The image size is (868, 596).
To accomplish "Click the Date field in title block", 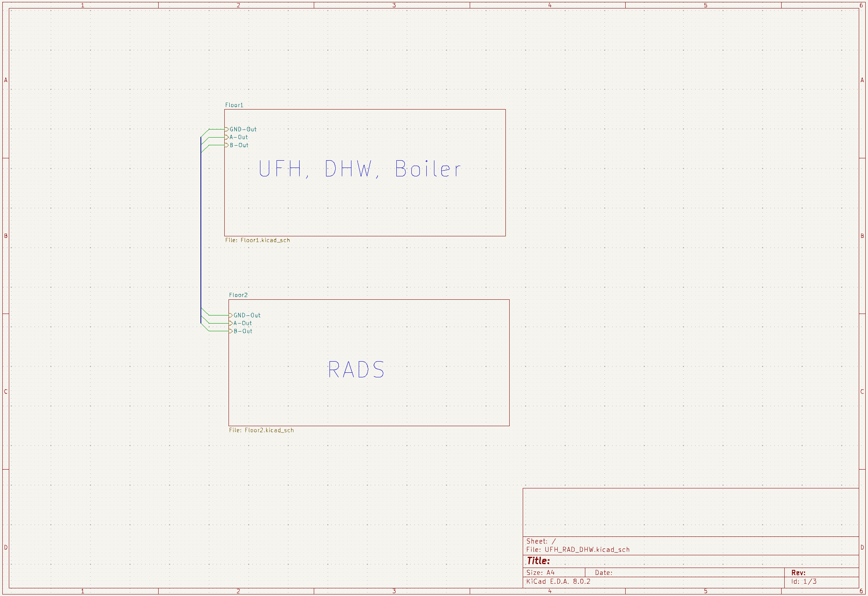I will (603, 573).
